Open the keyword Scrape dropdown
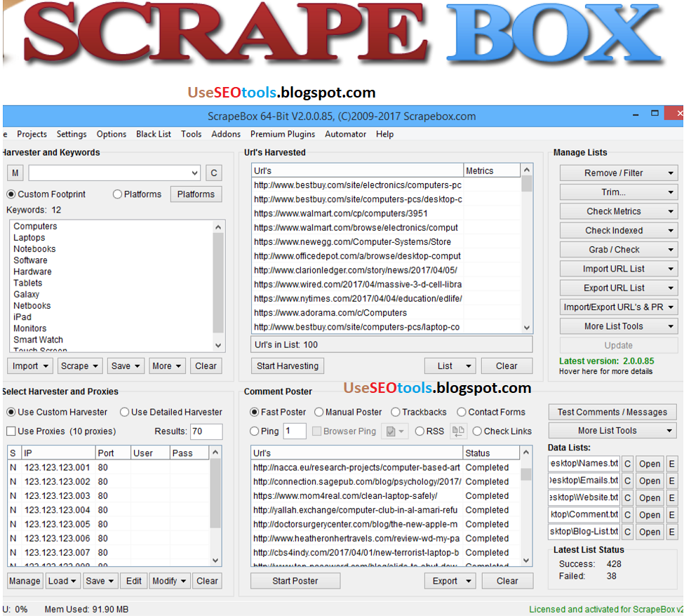 point(80,366)
